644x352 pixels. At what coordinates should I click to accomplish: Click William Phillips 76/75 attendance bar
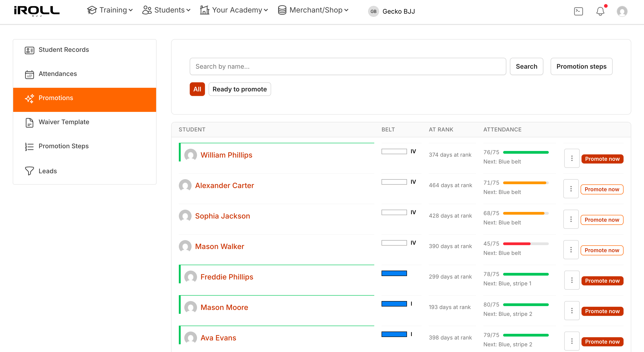point(526,152)
